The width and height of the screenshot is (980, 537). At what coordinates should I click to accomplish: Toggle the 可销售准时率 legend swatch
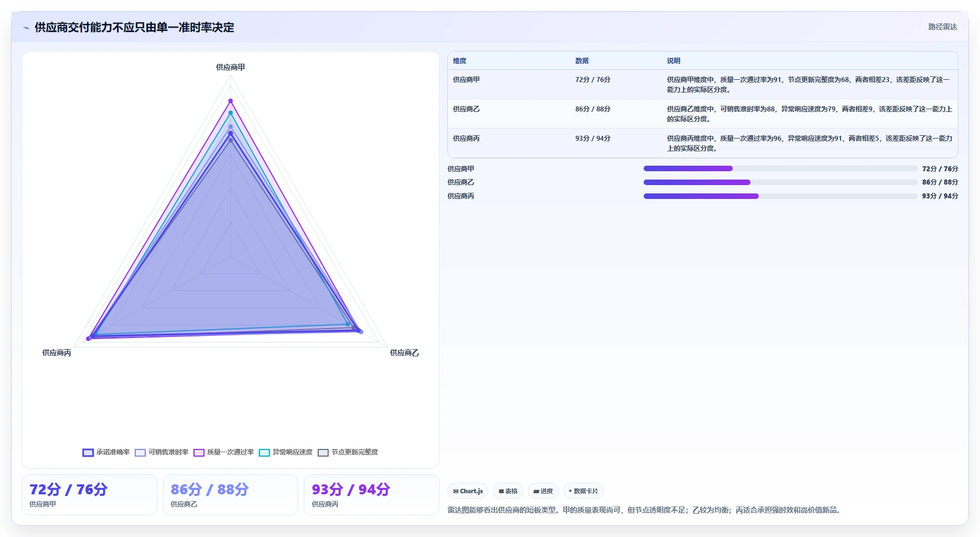(x=140, y=453)
